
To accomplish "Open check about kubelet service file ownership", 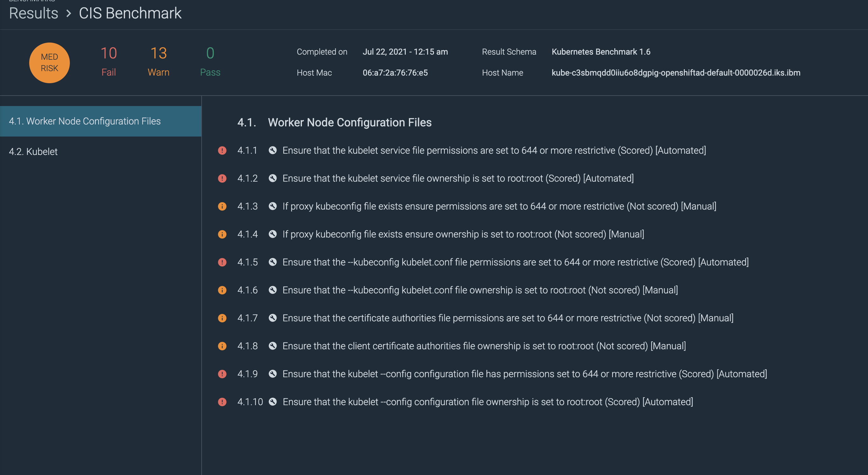I will pos(458,178).
